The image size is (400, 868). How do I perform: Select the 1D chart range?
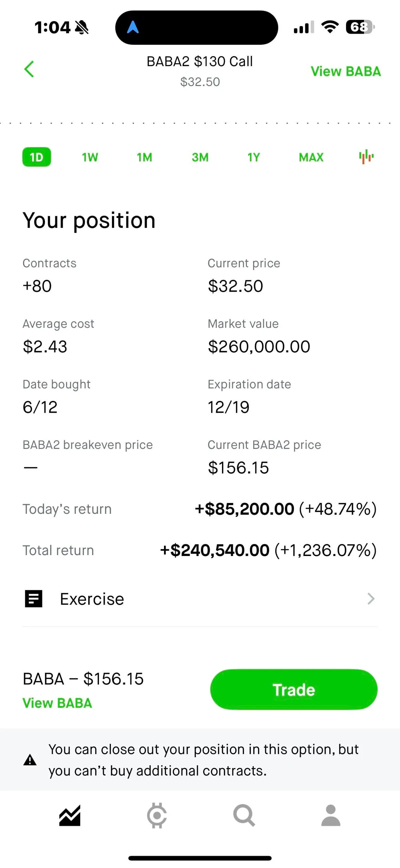click(x=37, y=157)
